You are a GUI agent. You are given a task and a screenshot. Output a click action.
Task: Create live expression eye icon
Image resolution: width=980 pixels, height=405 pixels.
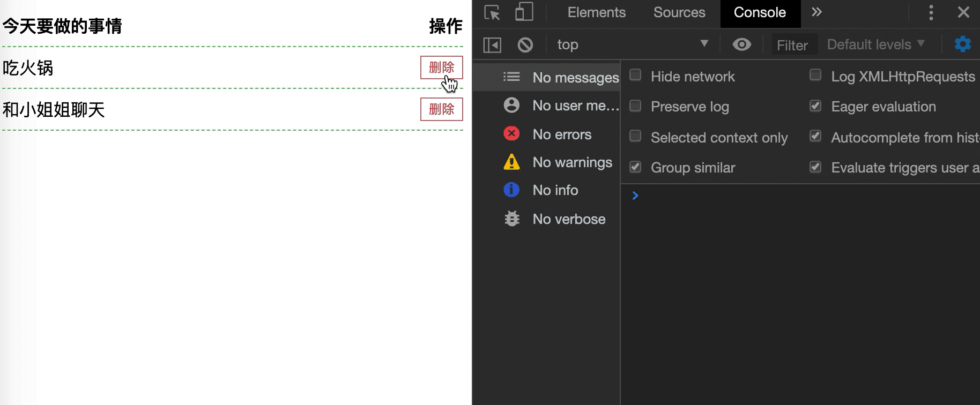(742, 44)
